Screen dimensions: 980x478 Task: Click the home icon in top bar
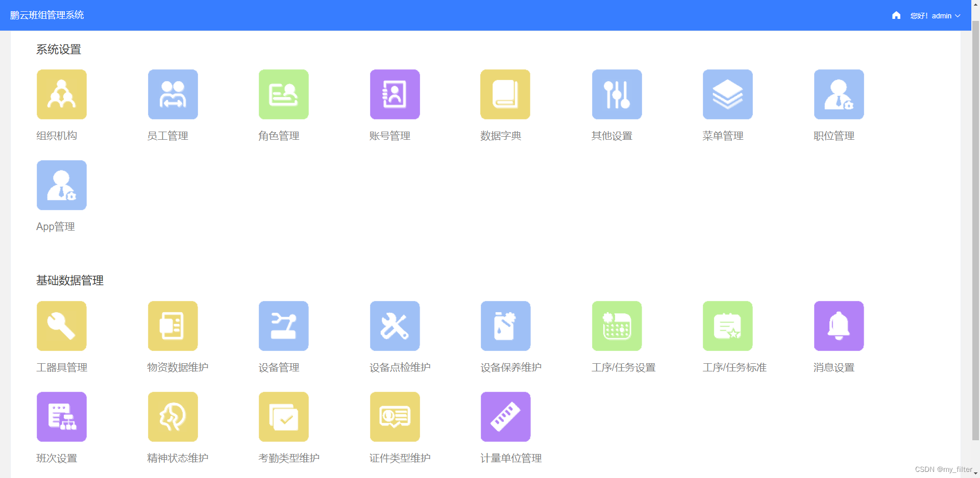896,15
